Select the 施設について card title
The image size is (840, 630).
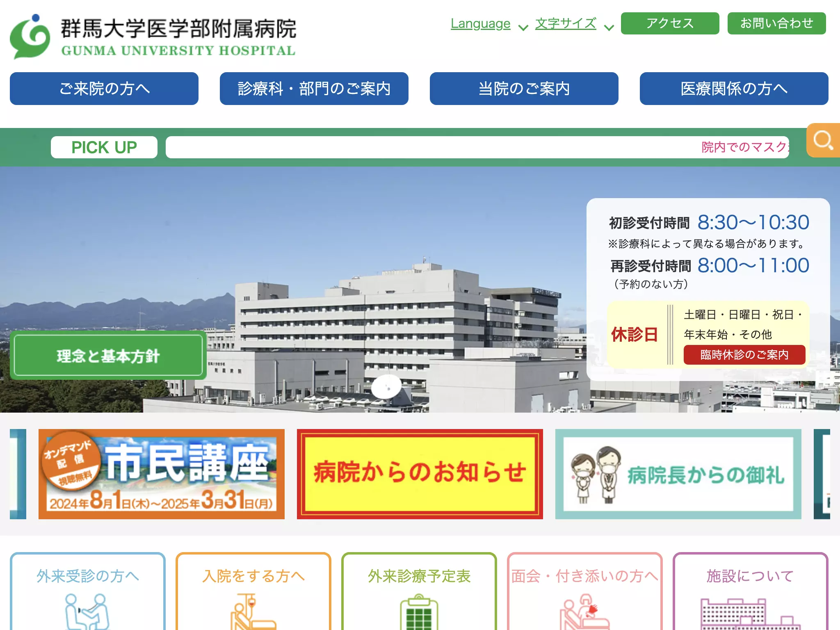click(751, 576)
